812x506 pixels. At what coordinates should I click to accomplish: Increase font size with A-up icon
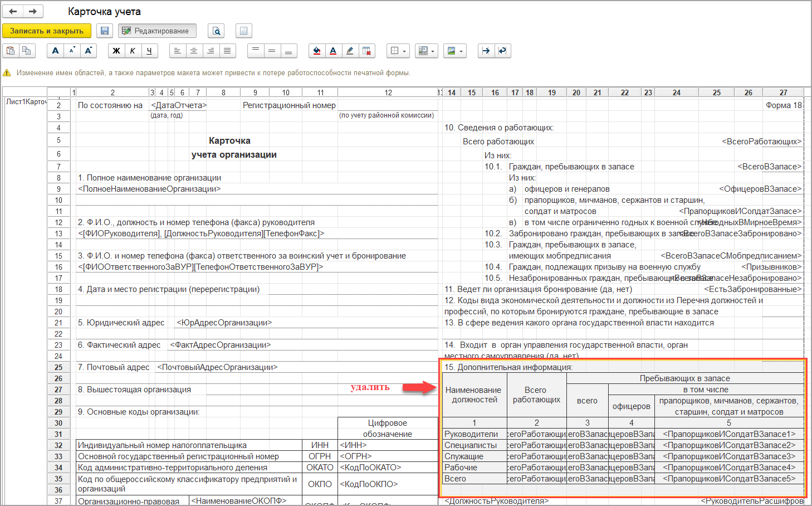[x=88, y=51]
